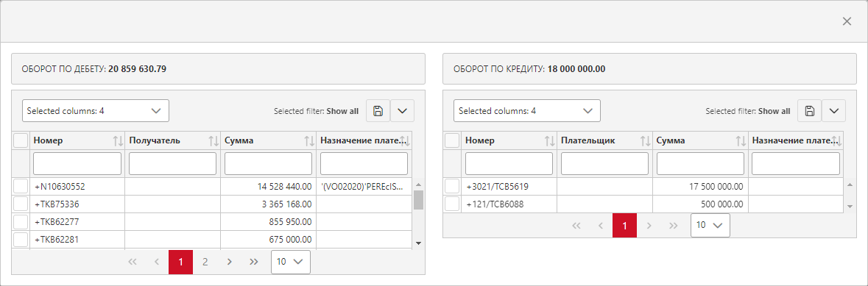The height and width of the screenshot is (286, 868).
Task: Tick checkbox for row +N10630552
Action: pos(21,186)
